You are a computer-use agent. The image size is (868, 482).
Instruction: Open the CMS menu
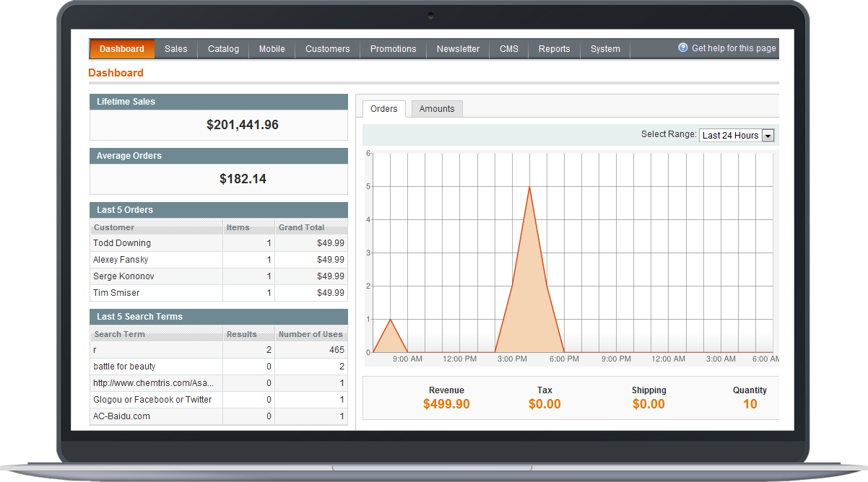point(508,48)
